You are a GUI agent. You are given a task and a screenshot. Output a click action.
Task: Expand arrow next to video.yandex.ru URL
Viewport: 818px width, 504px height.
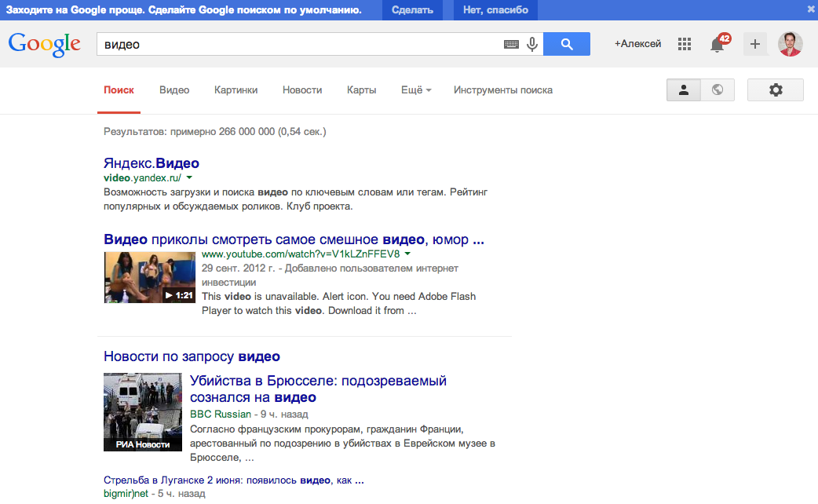click(x=189, y=178)
